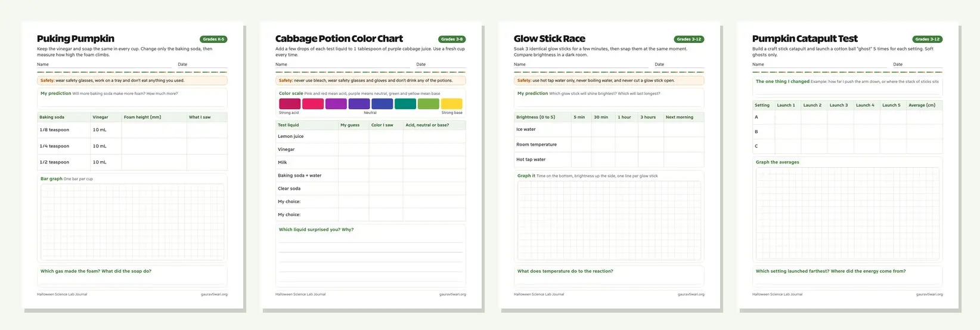Click the 'Average (cm)' column header

point(922,106)
